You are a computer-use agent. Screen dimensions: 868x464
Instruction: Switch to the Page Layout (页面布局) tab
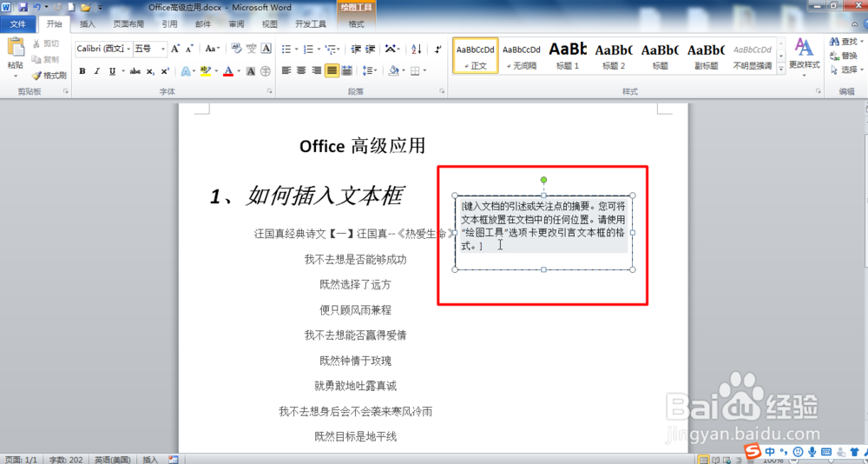[128, 23]
